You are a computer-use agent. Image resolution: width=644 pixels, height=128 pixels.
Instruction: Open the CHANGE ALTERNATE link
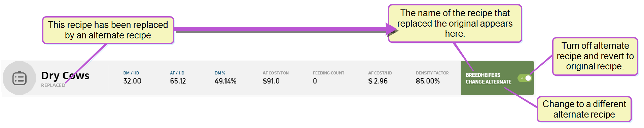coord(488,82)
